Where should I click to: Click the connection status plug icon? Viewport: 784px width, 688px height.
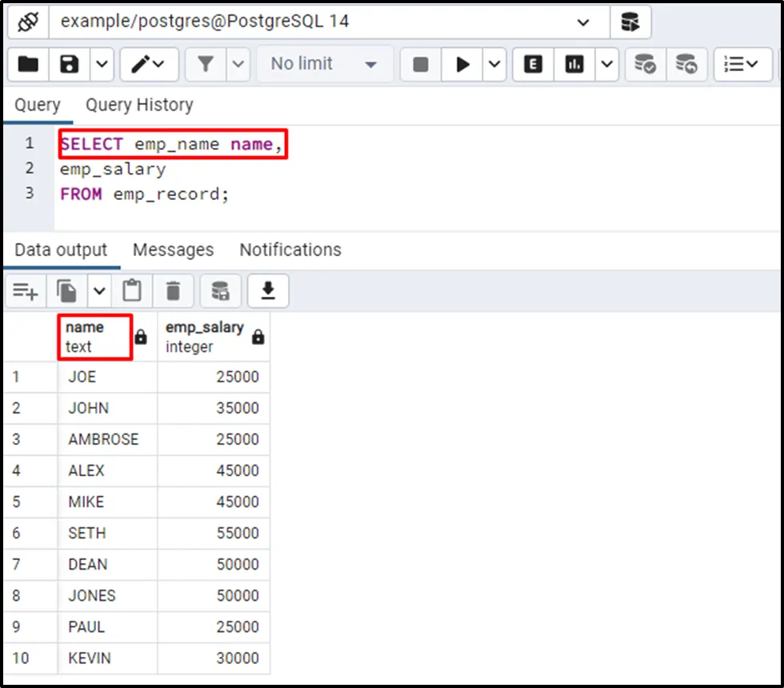(29, 22)
